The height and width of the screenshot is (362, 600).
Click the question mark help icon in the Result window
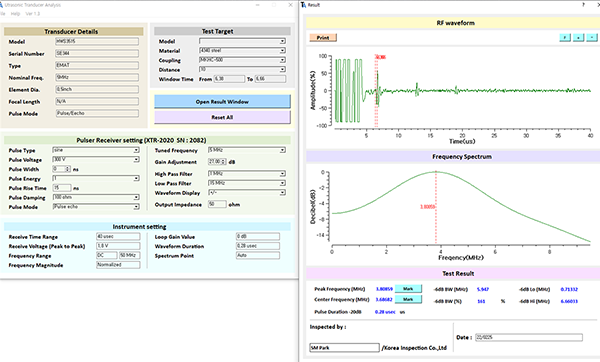[584, 5]
